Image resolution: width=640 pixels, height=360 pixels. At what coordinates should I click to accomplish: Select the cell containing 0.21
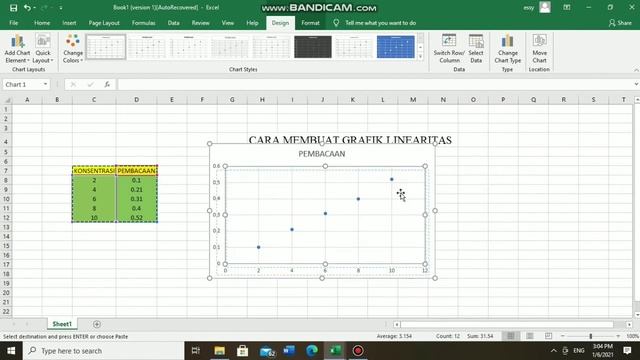[x=136, y=189]
